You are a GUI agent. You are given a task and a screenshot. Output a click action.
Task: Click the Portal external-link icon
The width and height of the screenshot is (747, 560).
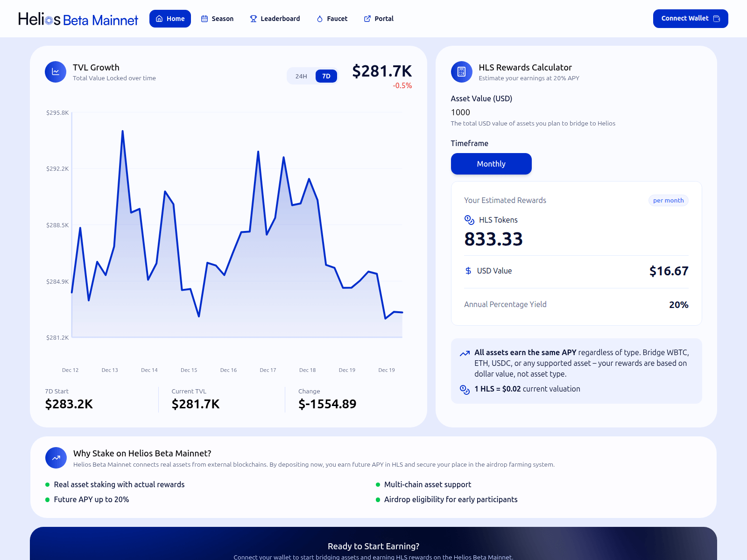pos(368,19)
